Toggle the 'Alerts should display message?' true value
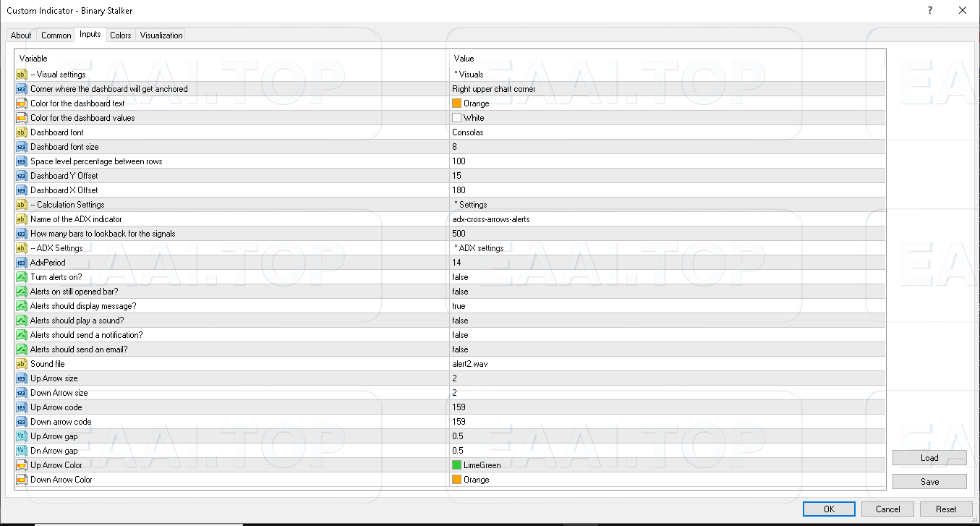 [459, 306]
